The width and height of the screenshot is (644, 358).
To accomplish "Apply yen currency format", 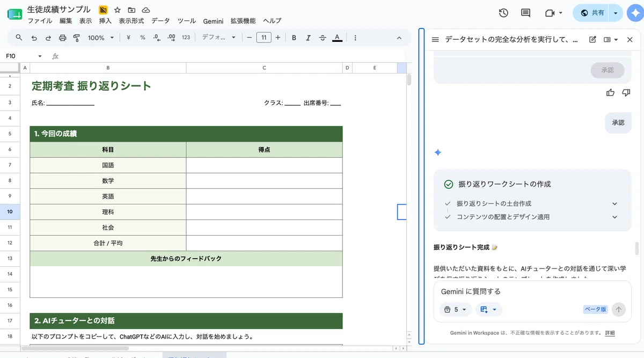I will pos(128,38).
